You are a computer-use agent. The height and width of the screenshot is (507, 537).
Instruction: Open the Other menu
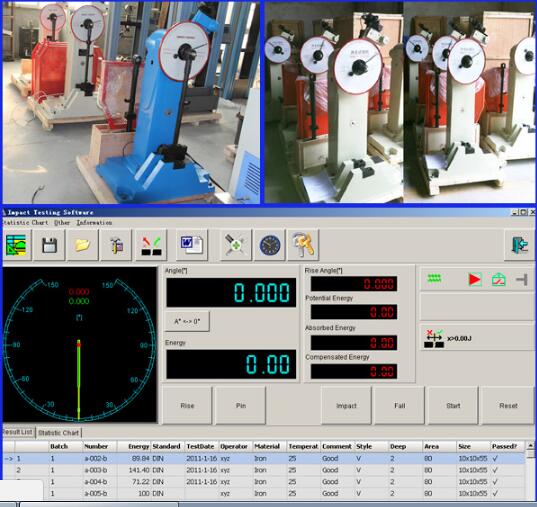tap(62, 223)
